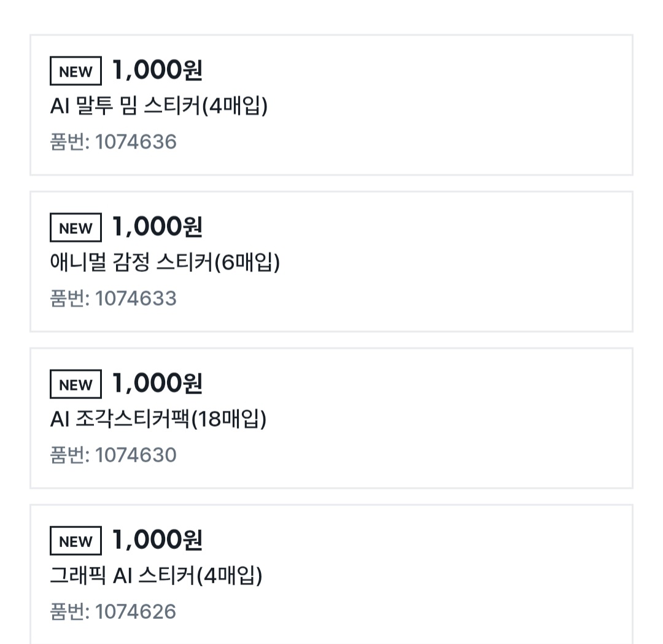
Task: Click the 1,000원 price of 애니멀 감정 스티커
Action: coord(157,227)
